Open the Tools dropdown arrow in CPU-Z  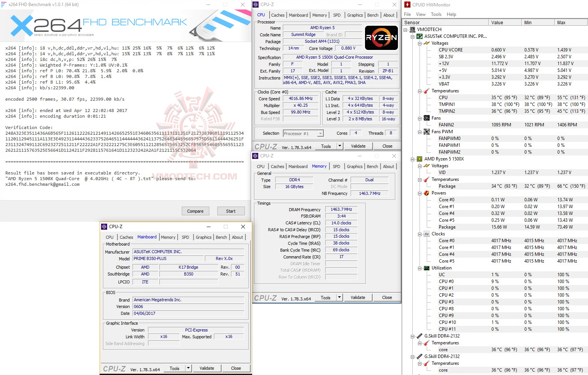point(339,146)
